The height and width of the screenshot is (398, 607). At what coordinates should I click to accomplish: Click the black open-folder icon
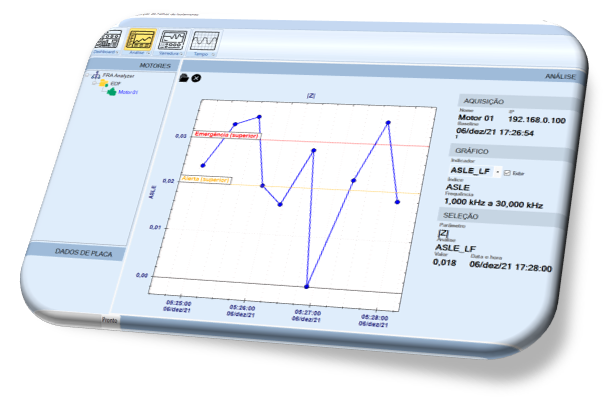[184, 78]
